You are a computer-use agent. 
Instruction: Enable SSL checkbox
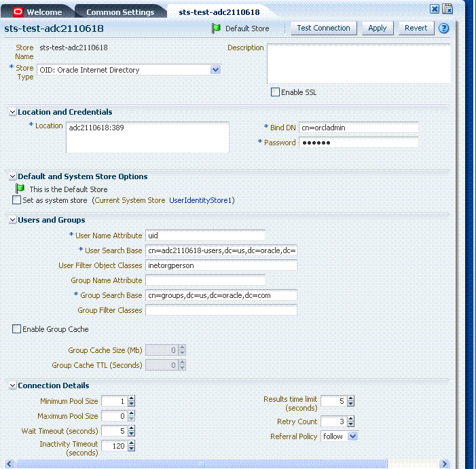pos(275,92)
